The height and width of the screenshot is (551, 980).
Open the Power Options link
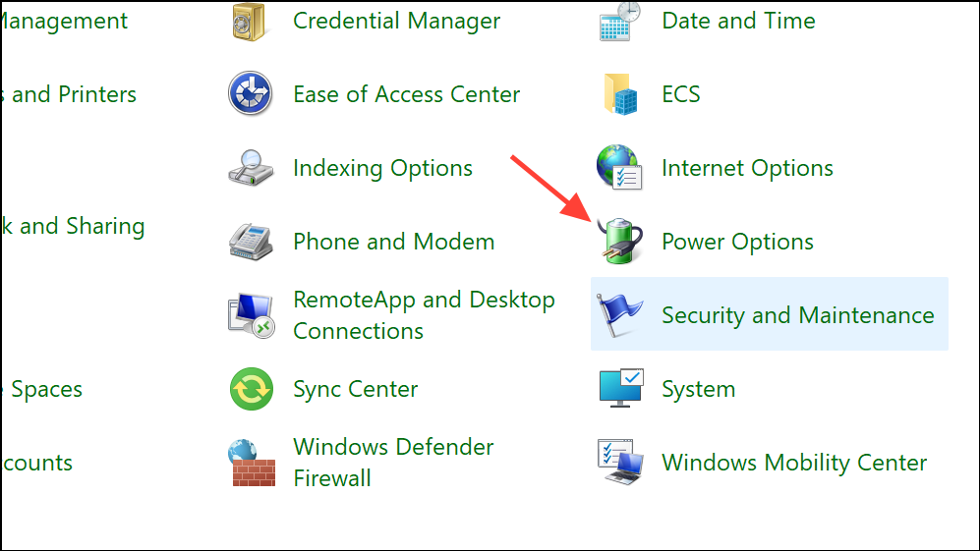[737, 242]
